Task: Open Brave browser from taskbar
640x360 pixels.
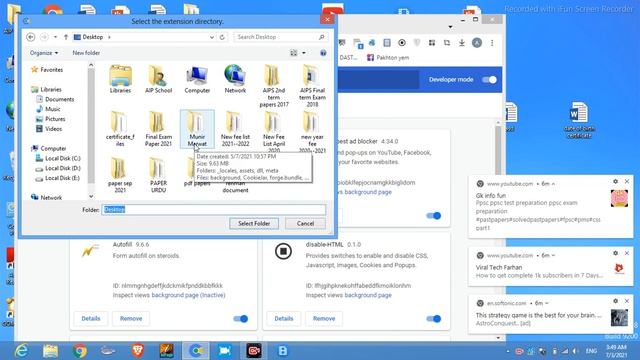Action: tap(138, 351)
